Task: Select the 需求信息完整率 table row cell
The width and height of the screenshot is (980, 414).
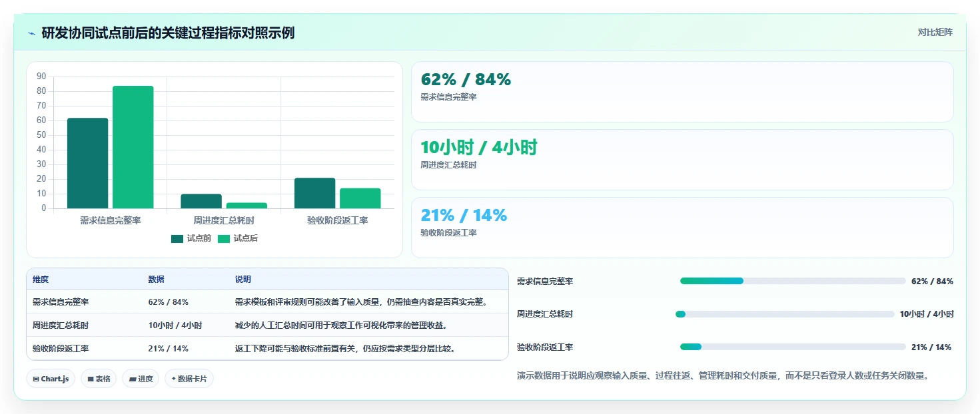Action: tap(61, 302)
